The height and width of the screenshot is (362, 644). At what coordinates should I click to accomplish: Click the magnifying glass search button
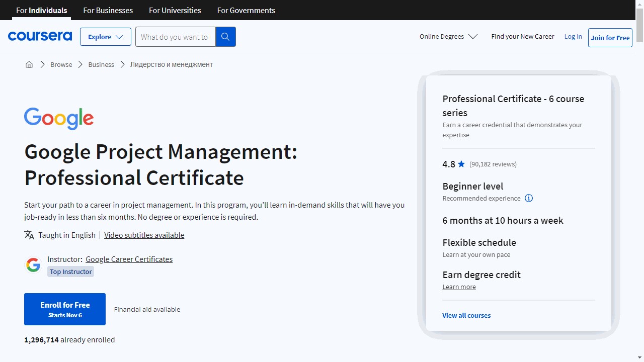[225, 37]
